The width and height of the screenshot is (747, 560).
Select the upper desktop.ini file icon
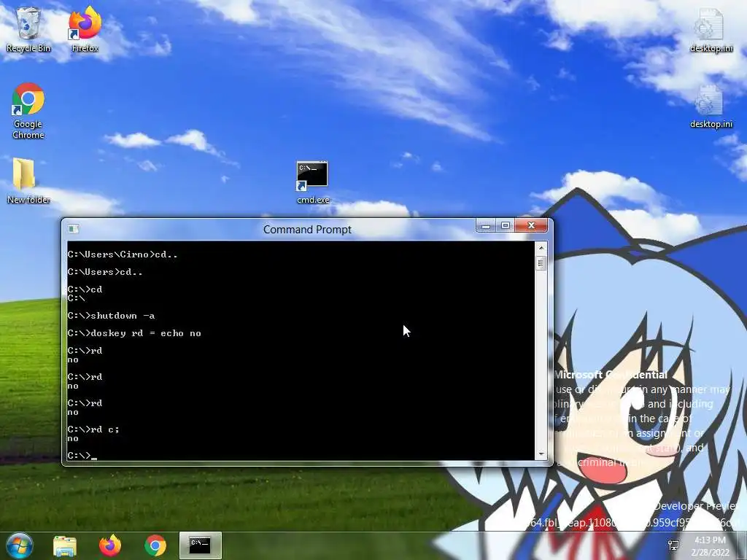[x=711, y=29]
